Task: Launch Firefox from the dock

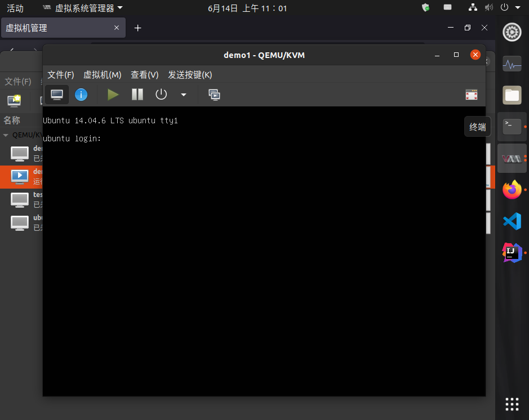Action: click(512, 190)
